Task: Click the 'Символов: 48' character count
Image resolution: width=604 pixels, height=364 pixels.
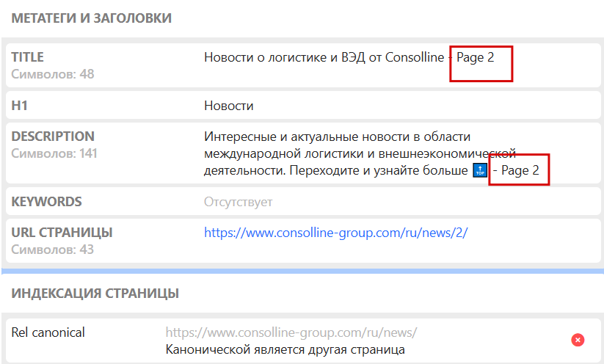Action: (x=53, y=74)
